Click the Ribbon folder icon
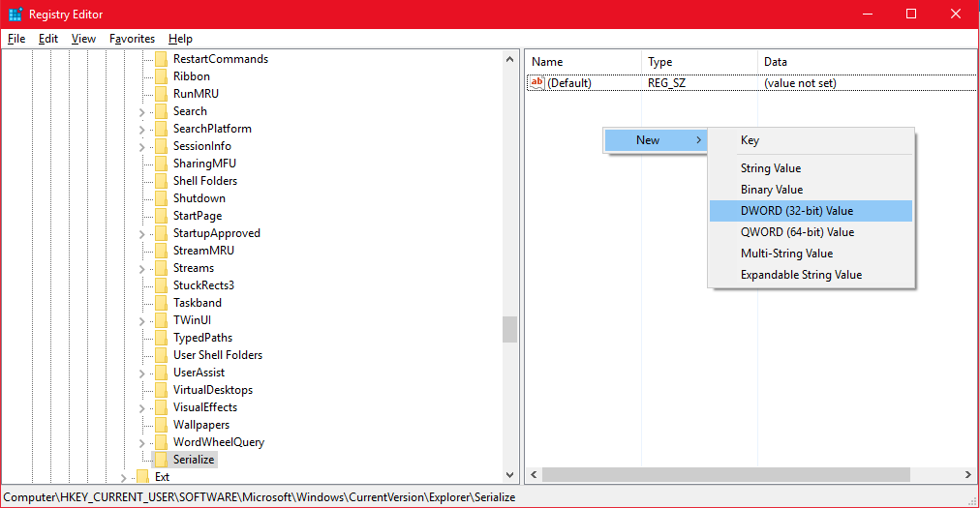Viewport: 980px width, 508px height. (x=162, y=76)
